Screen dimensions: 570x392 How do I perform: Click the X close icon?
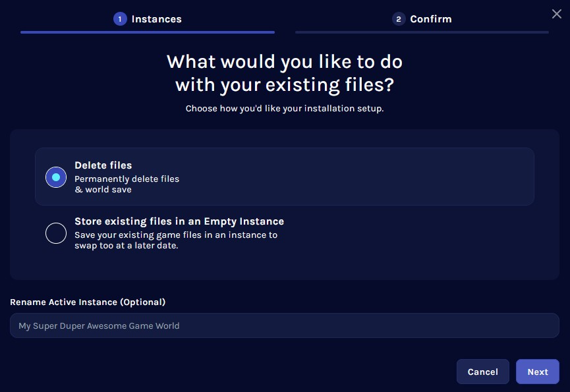(557, 13)
